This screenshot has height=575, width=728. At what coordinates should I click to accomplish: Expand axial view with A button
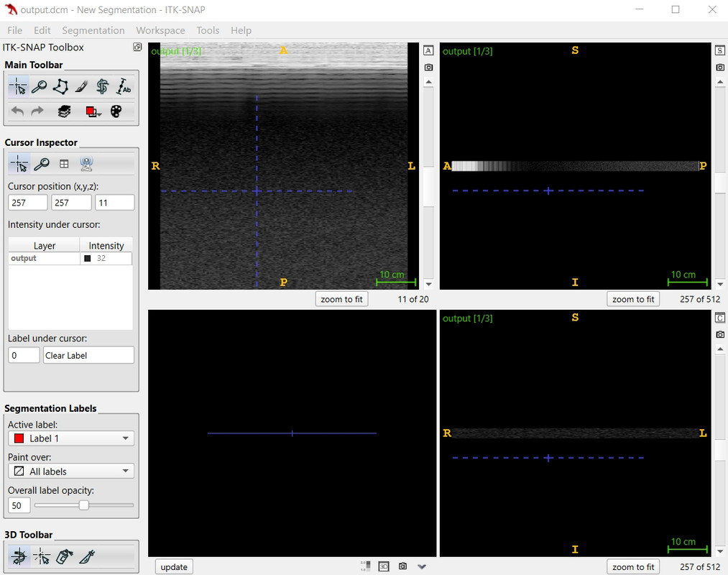(x=428, y=50)
